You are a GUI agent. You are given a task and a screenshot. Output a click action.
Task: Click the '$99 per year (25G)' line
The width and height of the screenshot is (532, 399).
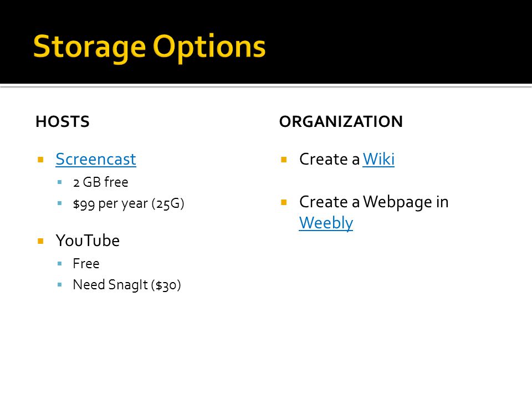pyautogui.click(x=129, y=204)
